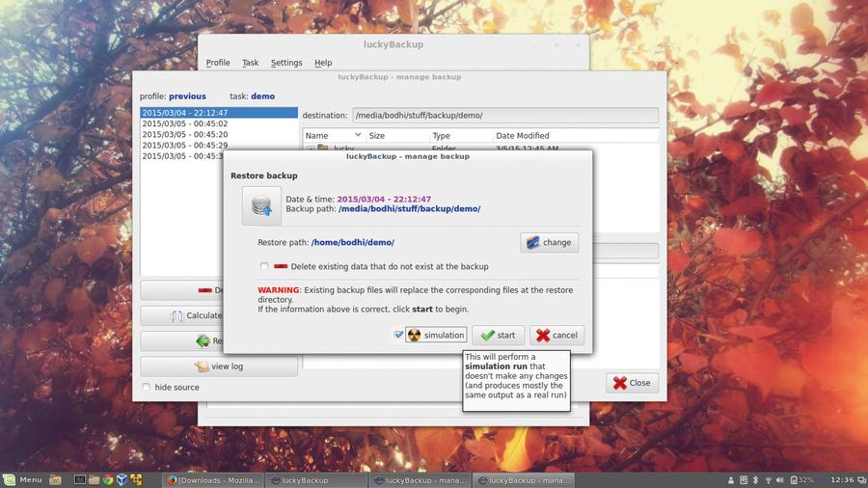The height and width of the screenshot is (488, 868).
Task: Click start to begin the restore
Action: click(x=499, y=335)
